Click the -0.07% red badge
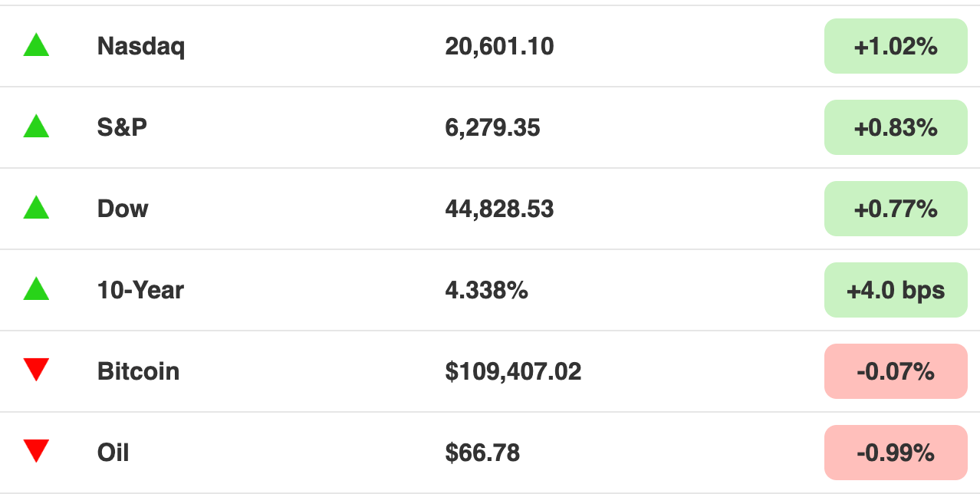 (896, 371)
